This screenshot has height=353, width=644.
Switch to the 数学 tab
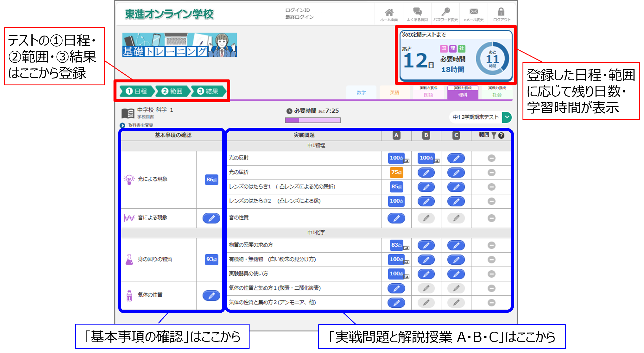click(x=361, y=92)
